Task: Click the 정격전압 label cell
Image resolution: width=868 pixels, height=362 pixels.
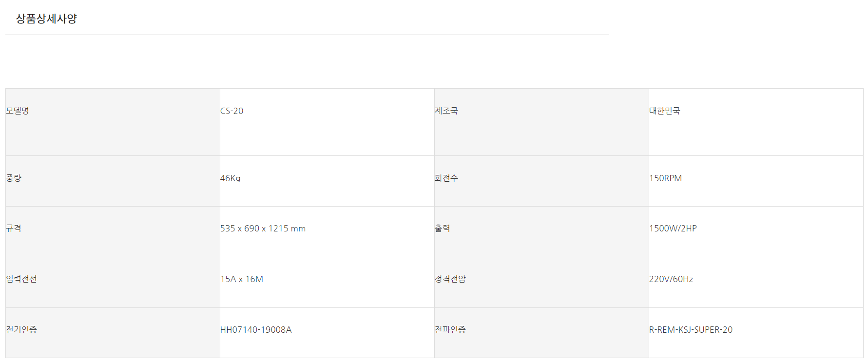Action: click(x=450, y=279)
